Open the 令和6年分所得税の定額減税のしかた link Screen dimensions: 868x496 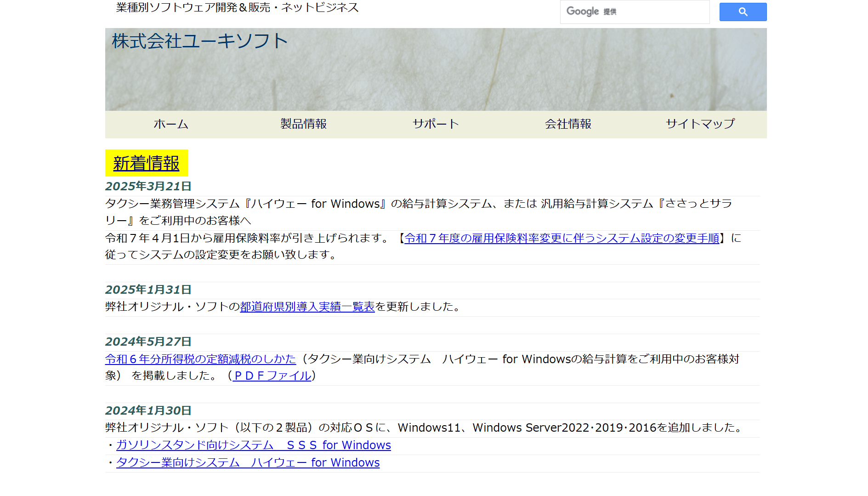pos(200,359)
